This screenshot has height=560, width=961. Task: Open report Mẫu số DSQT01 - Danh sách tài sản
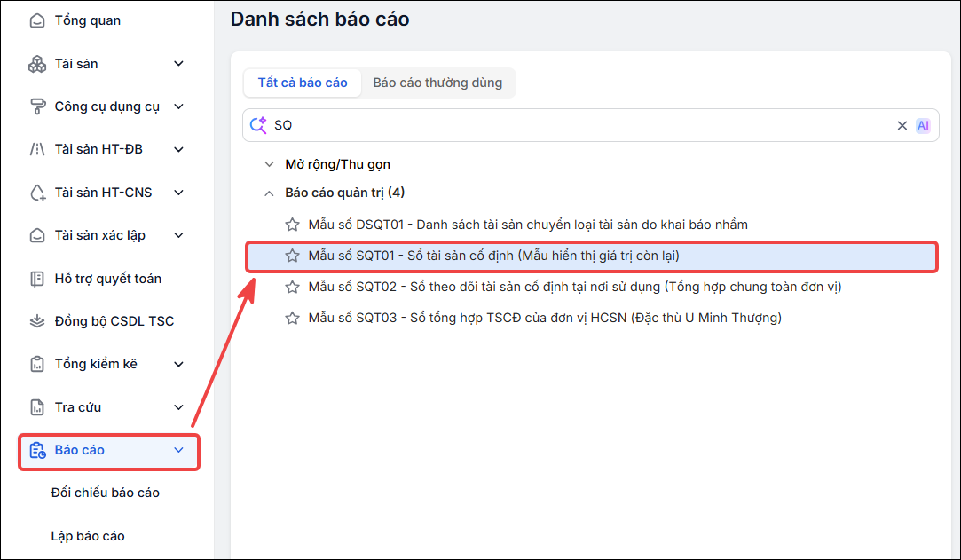(x=528, y=225)
